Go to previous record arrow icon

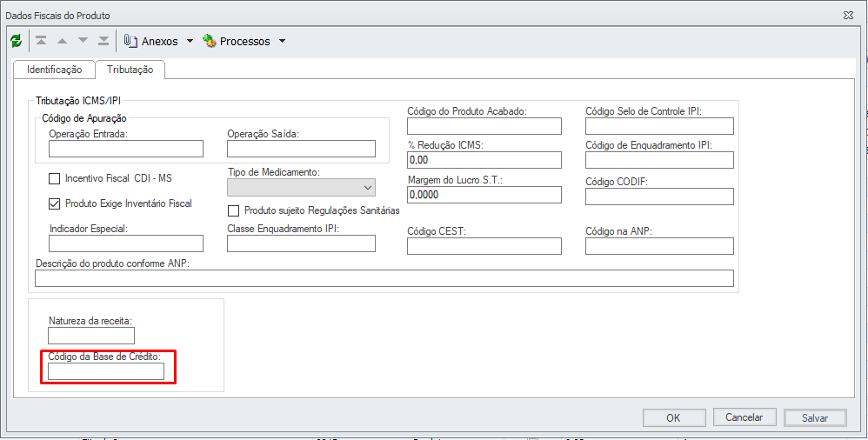pos(62,41)
